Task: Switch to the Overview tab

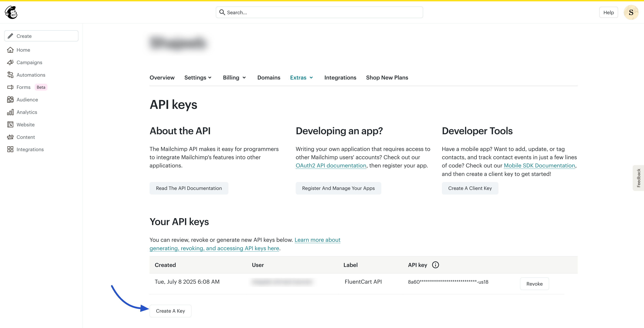Action: (162, 78)
